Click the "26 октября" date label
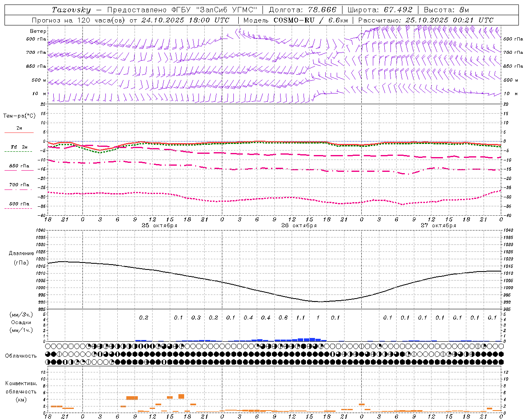The width and height of the screenshot is (525, 420). pos(299,226)
